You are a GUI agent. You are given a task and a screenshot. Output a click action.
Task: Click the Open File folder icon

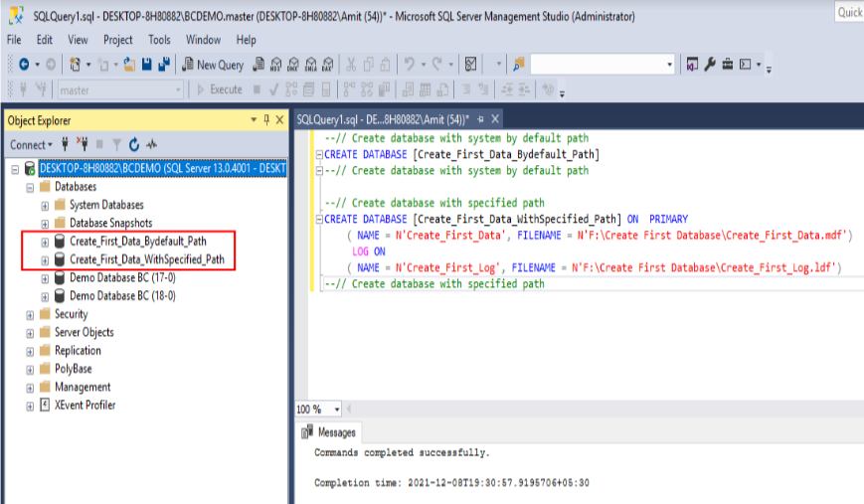click(x=129, y=65)
